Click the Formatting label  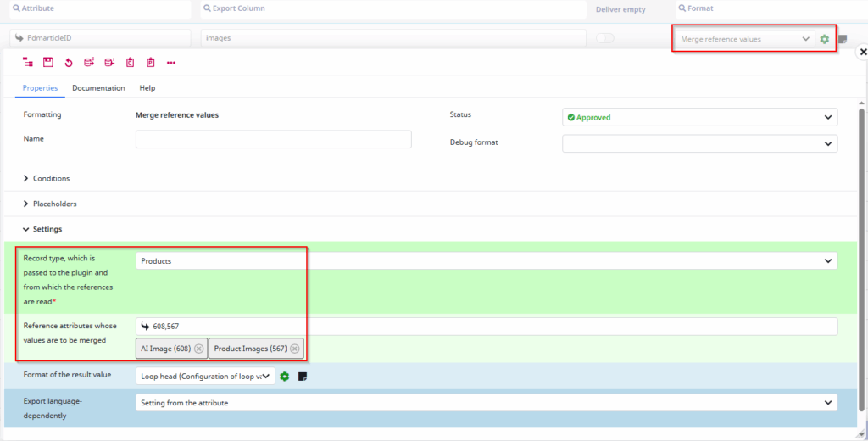coord(42,114)
